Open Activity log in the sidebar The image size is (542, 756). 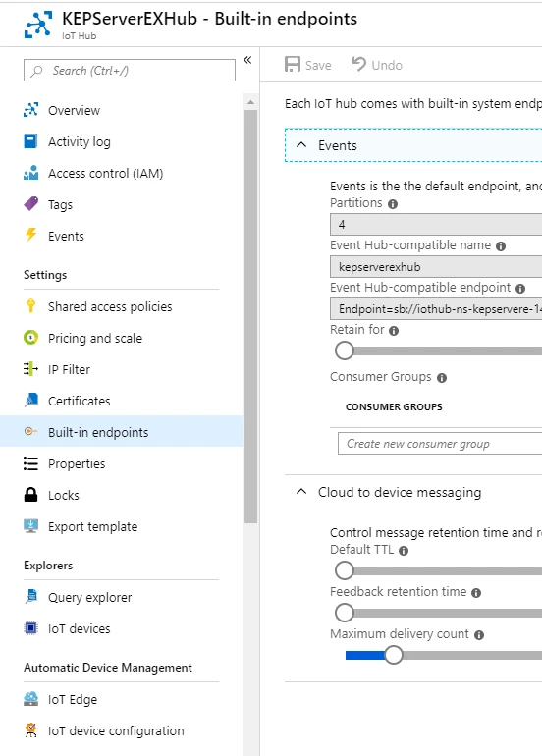click(x=80, y=141)
